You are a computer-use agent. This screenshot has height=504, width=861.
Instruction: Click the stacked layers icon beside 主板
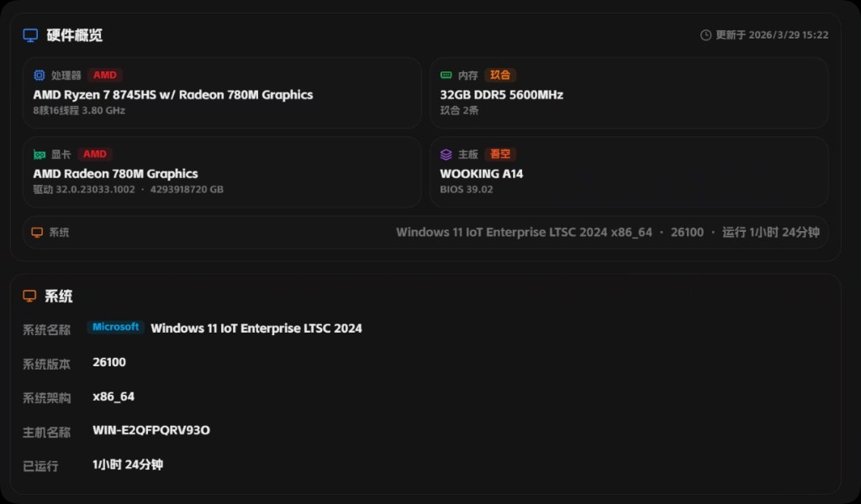point(446,155)
